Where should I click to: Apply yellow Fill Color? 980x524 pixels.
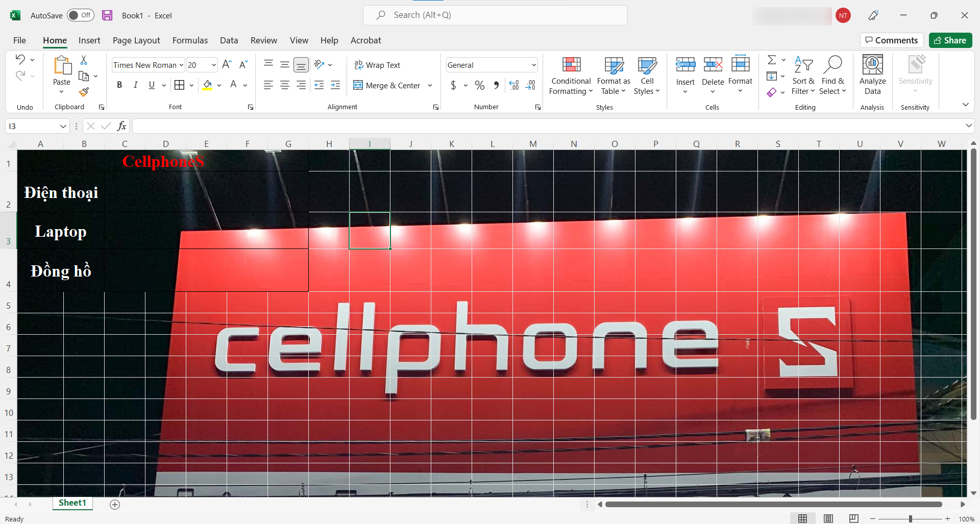tap(207, 85)
